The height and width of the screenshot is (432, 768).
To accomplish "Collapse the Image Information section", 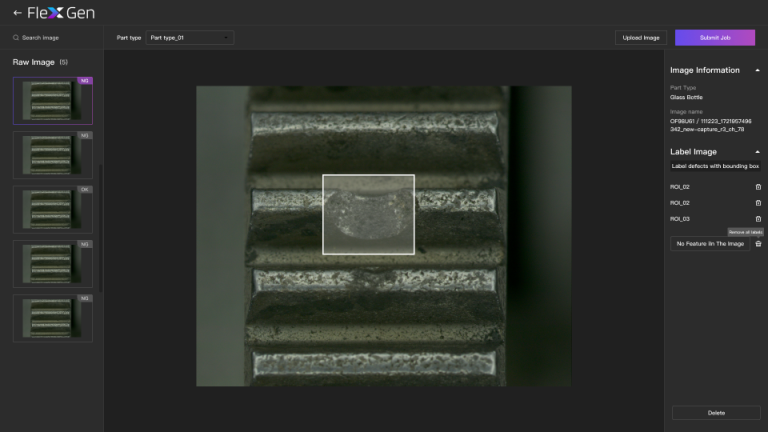I will pyautogui.click(x=757, y=70).
